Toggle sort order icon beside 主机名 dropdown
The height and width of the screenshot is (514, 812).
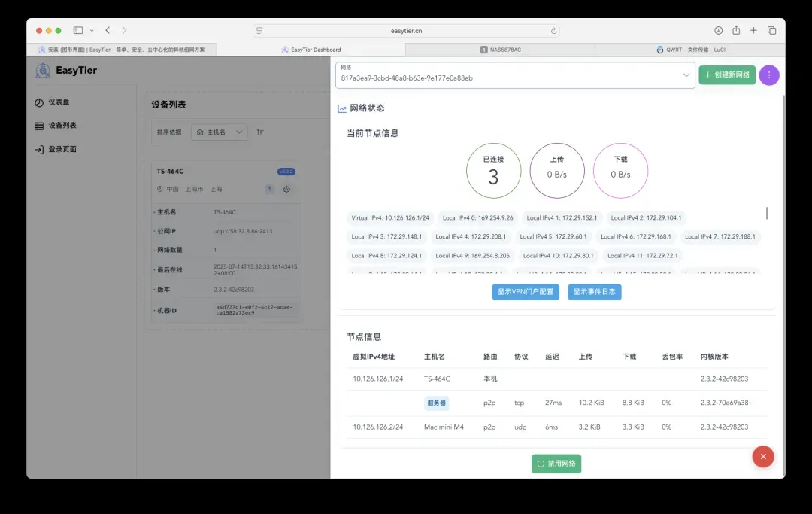pos(260,132)
